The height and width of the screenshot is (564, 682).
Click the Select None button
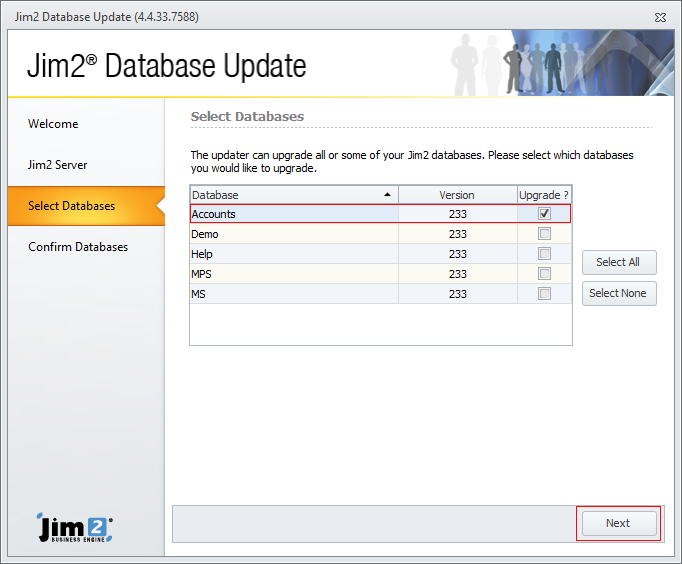(619, 294)
